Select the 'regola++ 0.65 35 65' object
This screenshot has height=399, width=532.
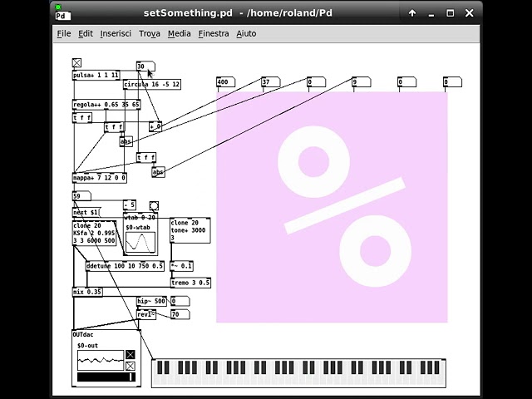tap(106, 105)
